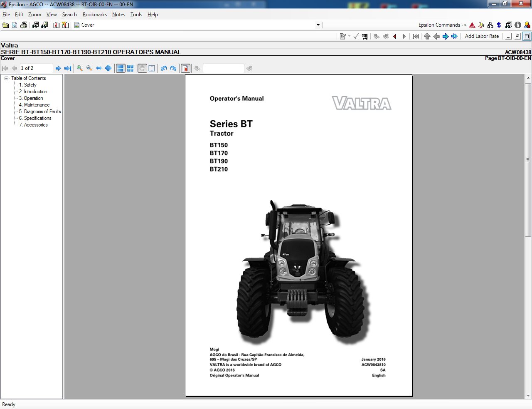Image resolution: width=532 pixels, height=409 pixels.
Task: Toggle the bookmark pane button
Action: tap(186, 68)
